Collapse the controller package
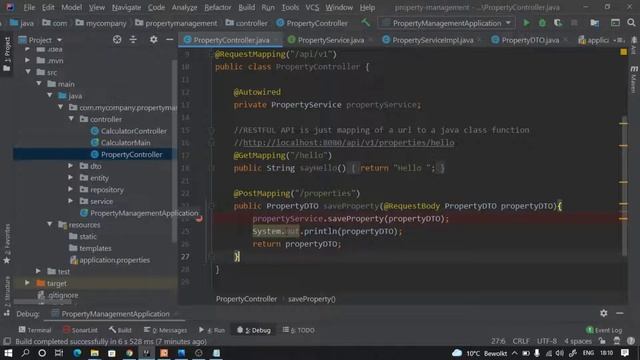Viewport: 640px width, 360px height. pyautogui.click(x=71, y=119)
